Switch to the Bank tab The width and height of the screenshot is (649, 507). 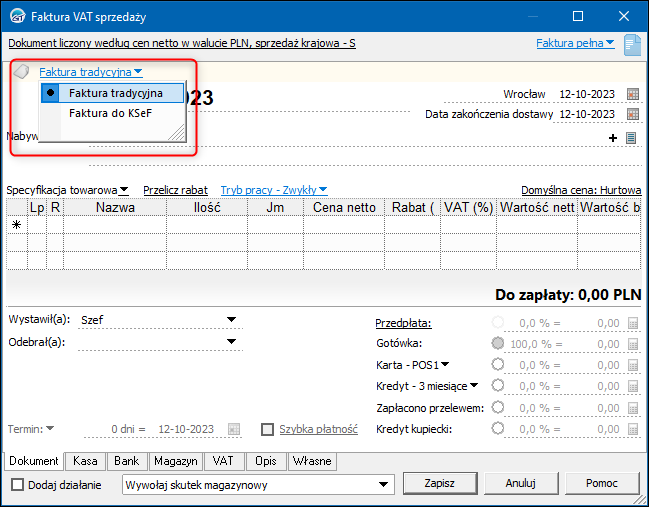pyautogui.click(x=127, y=461)
